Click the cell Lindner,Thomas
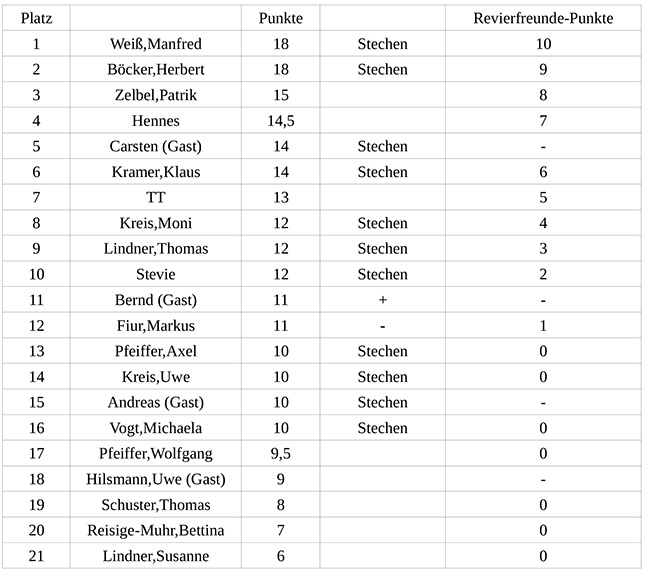 [156, 249]
